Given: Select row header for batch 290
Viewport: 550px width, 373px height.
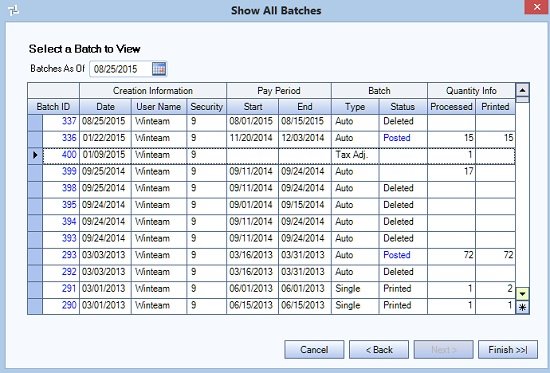Looking at the screenshot, I should [35, 306].
